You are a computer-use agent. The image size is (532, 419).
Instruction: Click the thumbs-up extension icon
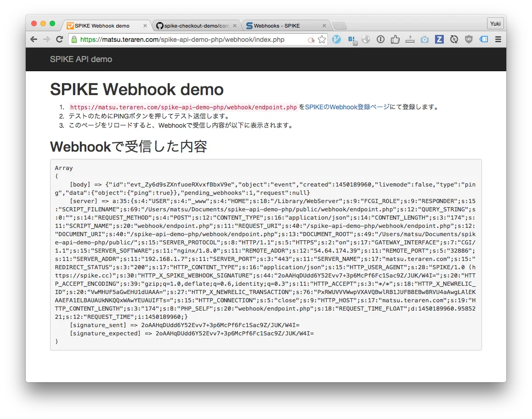(x=395, y=39)
